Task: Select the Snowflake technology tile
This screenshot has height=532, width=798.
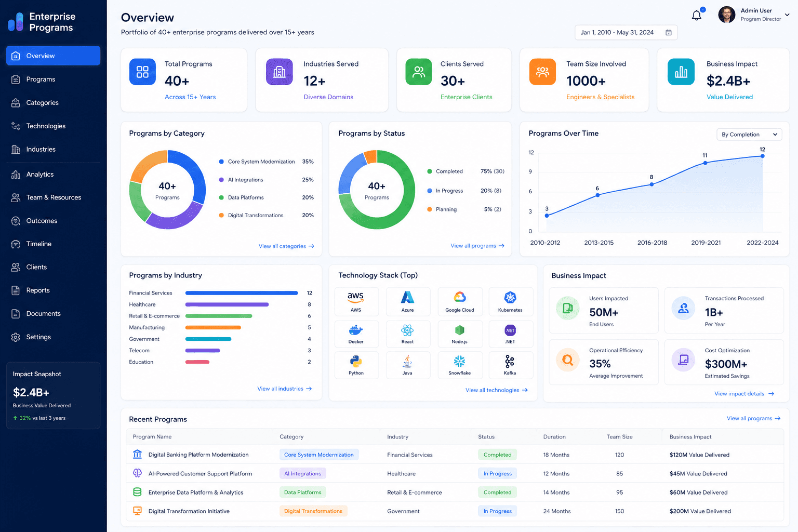Action: (x=460, y=365)
